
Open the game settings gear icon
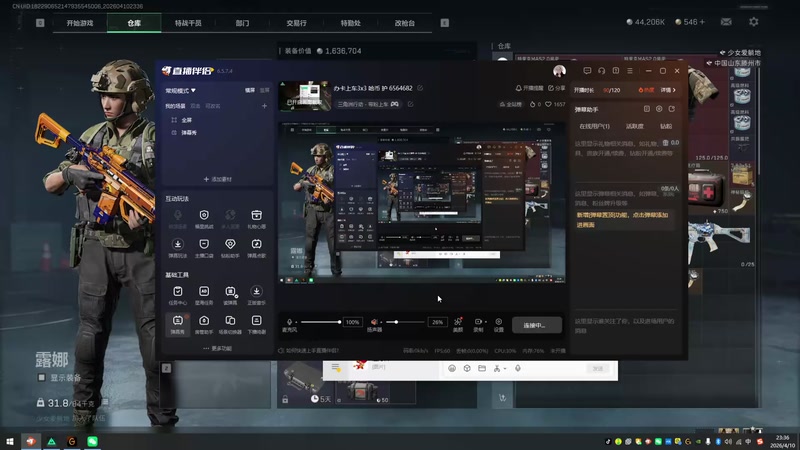click(x=754, y=22)
